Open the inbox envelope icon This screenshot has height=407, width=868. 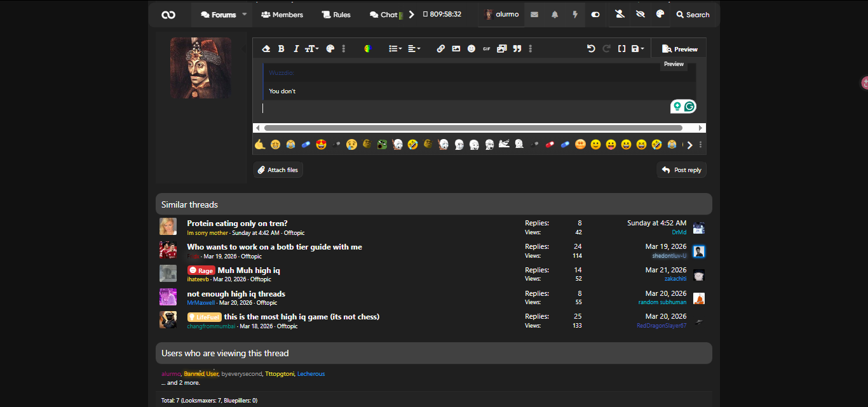pyautogui.click(x=534, y=15)
